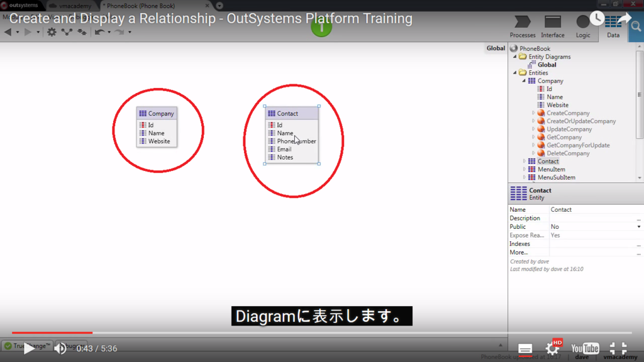
Task: Open the Public property dropdown
Action: pos(639,226)
